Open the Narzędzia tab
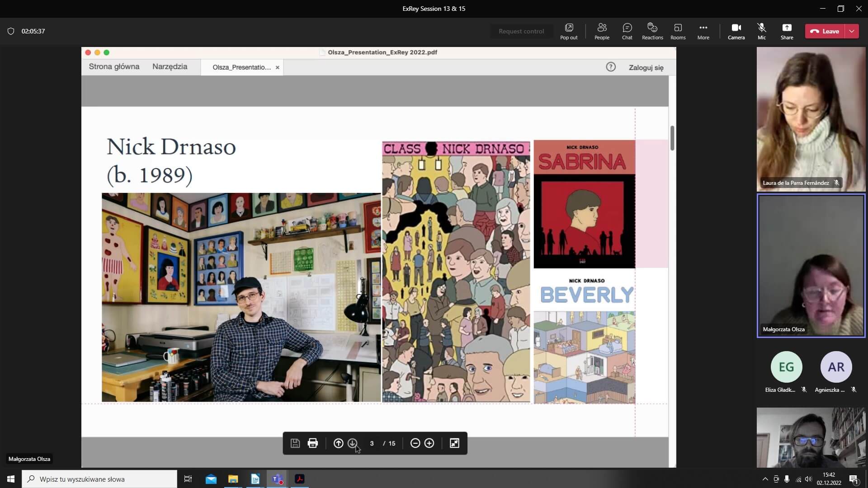The height and width of the screenshot is (488, 868). coord(170,67)
